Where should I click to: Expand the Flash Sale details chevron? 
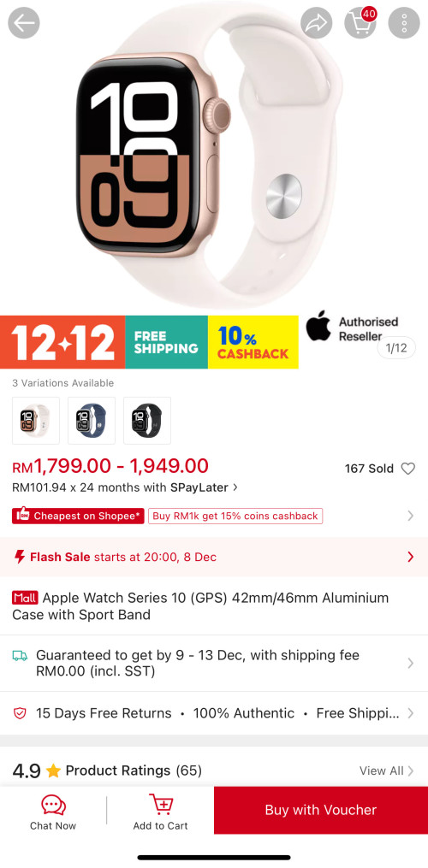point(410,557)
